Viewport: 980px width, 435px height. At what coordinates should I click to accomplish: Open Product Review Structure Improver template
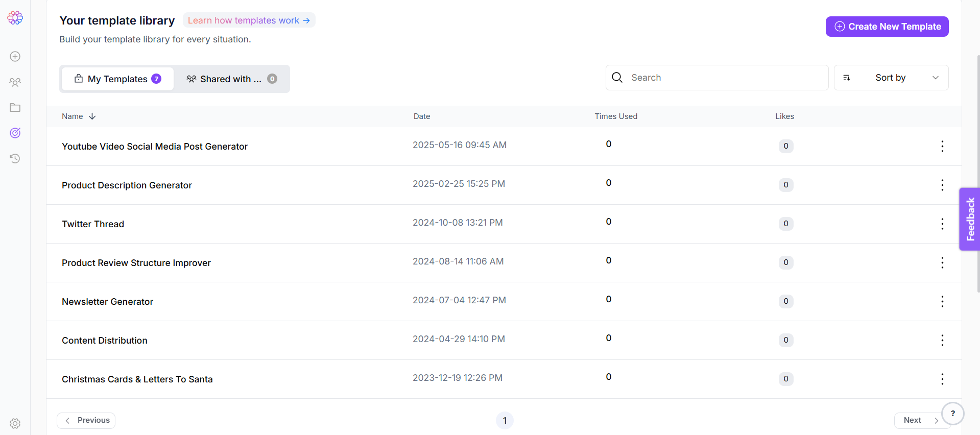136,263
